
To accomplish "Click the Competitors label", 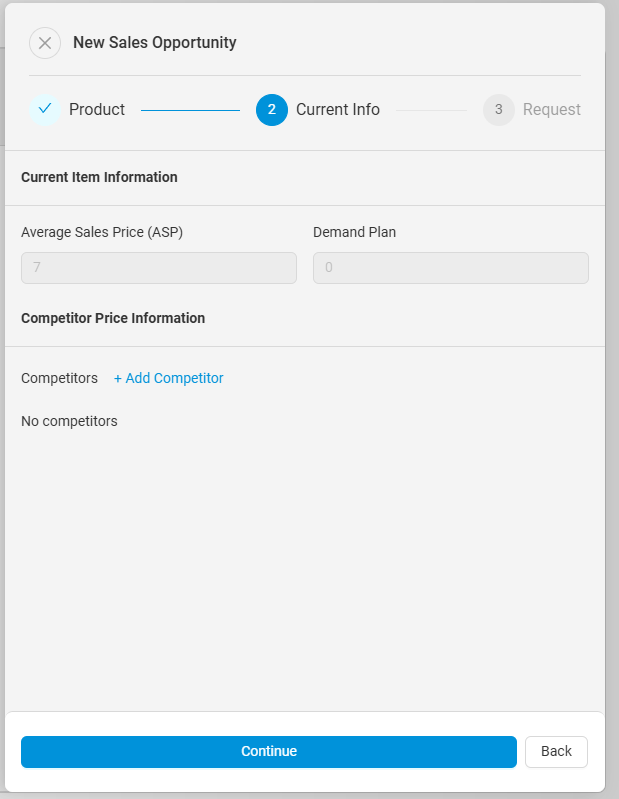I will pos(59,378).
